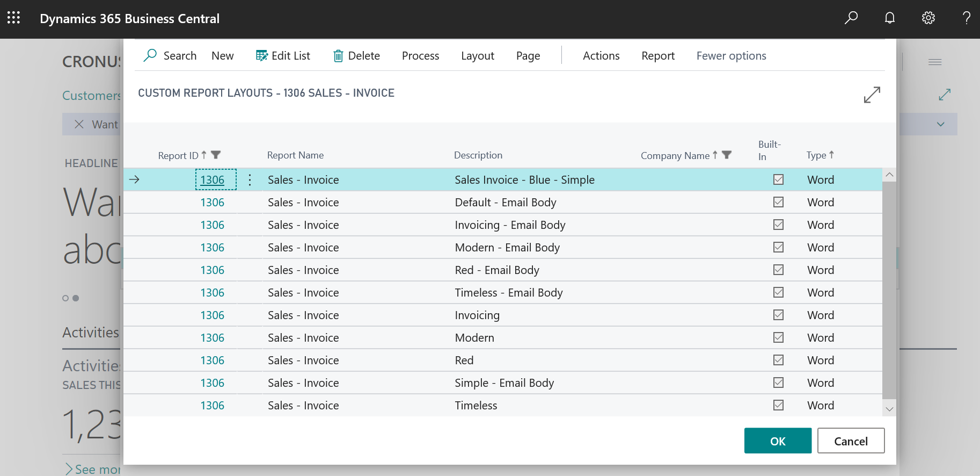This screenshot has width=980, height=476.
Task: Click scrollbar down arrow in list
Action: click(x=889, y=409)
